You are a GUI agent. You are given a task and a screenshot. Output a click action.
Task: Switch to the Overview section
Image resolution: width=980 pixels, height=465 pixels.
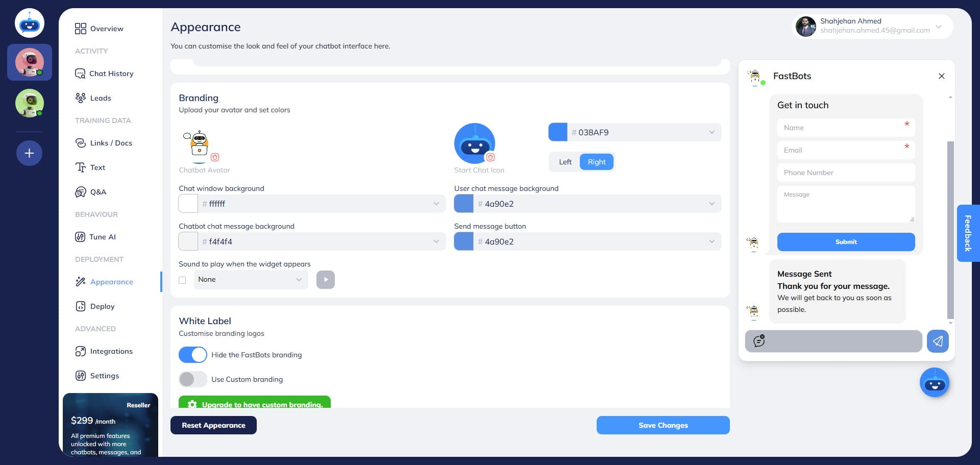[106, 29]
